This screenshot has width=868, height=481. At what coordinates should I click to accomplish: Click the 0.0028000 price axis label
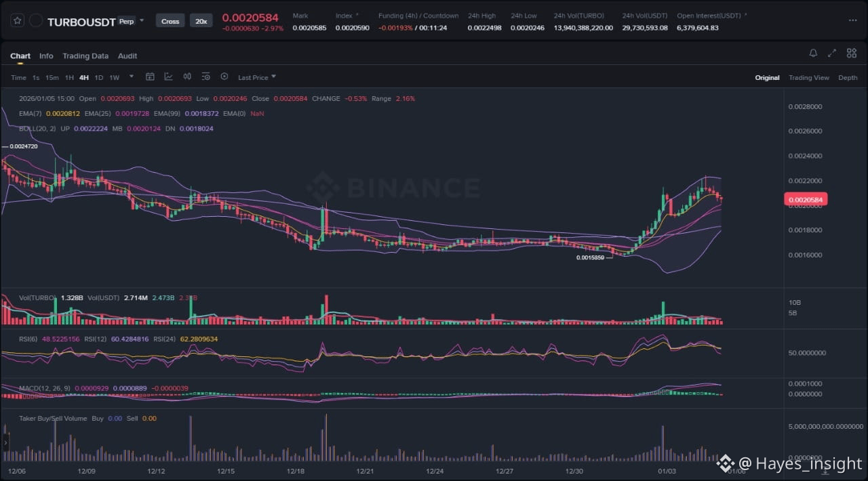point(805,106)
